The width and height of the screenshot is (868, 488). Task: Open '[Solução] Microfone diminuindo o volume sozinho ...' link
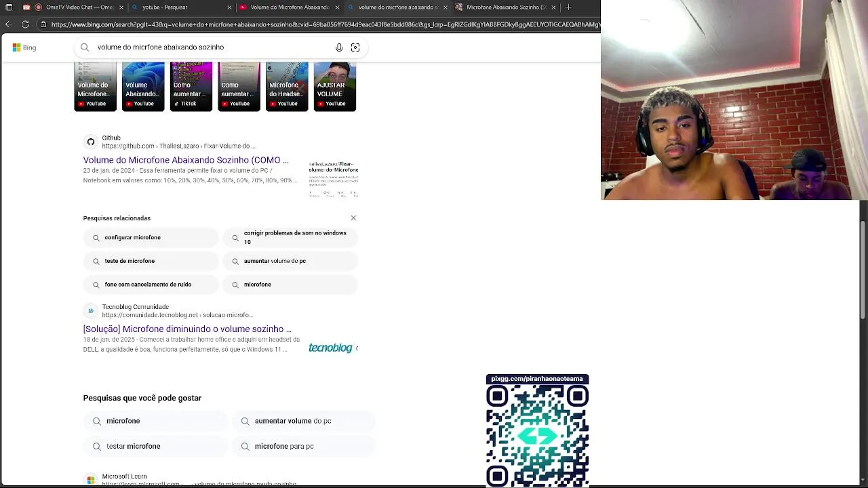(x=187, y=329)
